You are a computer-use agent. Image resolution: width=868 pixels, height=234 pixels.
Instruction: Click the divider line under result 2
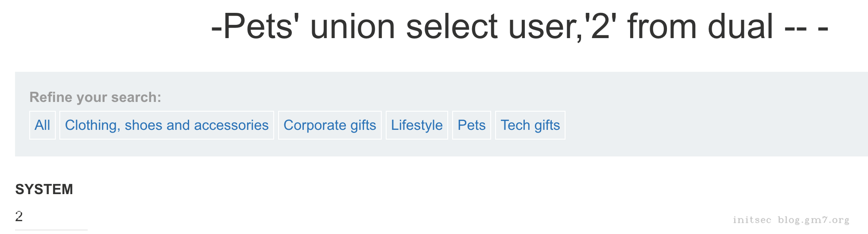click(51, 230)
